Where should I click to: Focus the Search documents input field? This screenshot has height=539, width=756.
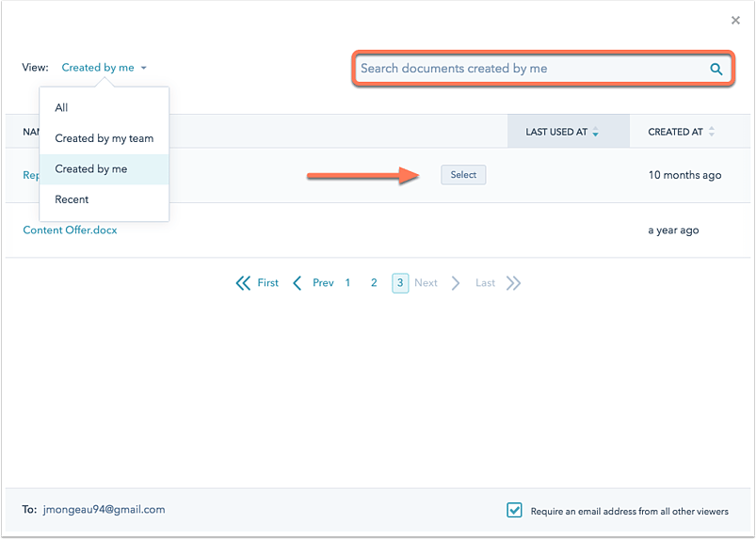point(543,69)
